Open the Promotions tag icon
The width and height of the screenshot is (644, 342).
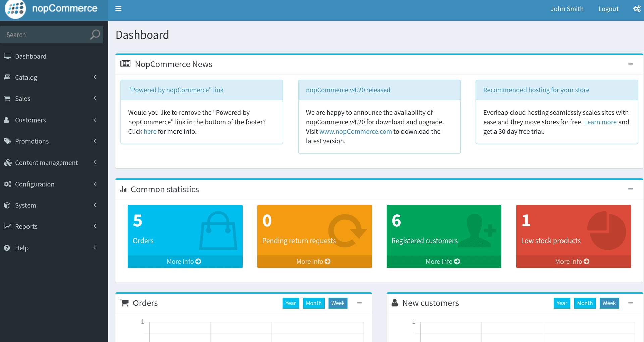click(x=7, y=141)
